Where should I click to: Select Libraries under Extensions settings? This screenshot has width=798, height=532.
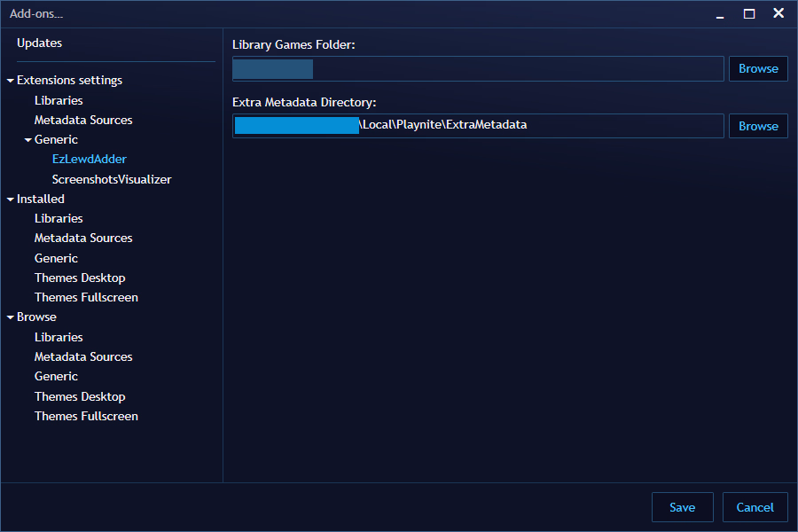point(59,100)
